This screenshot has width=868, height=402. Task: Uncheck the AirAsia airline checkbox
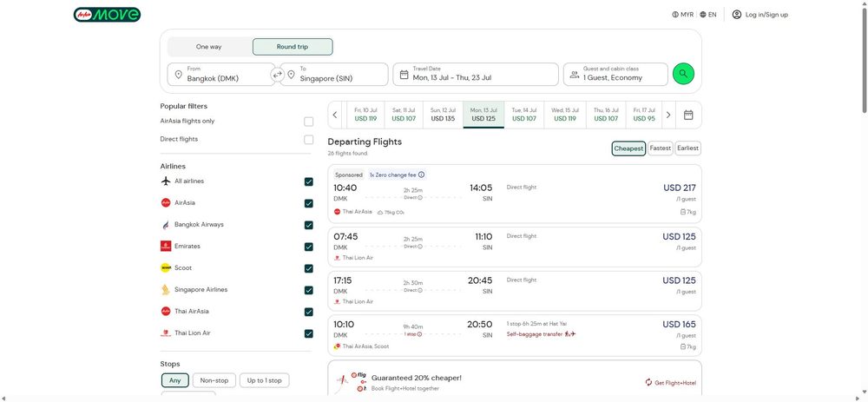308,203
